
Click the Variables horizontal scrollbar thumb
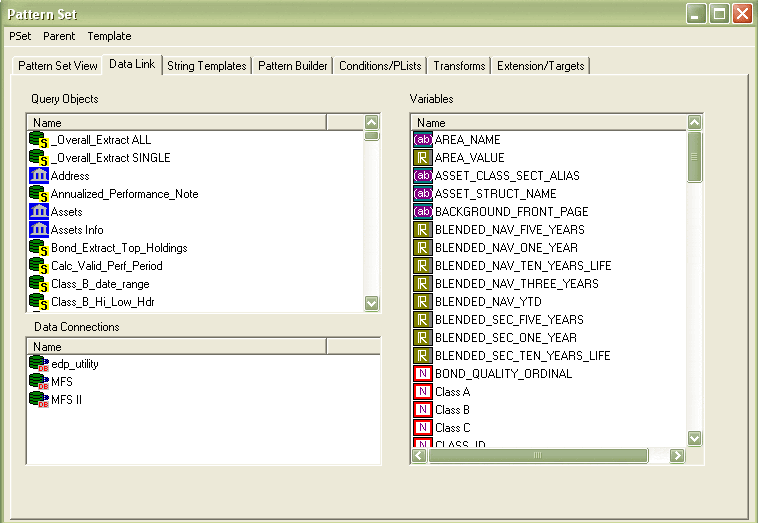click(x=538, y=455)
